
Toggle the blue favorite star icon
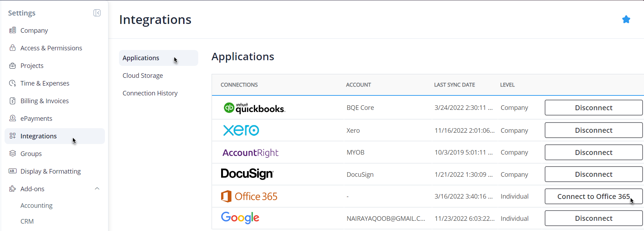626,19
